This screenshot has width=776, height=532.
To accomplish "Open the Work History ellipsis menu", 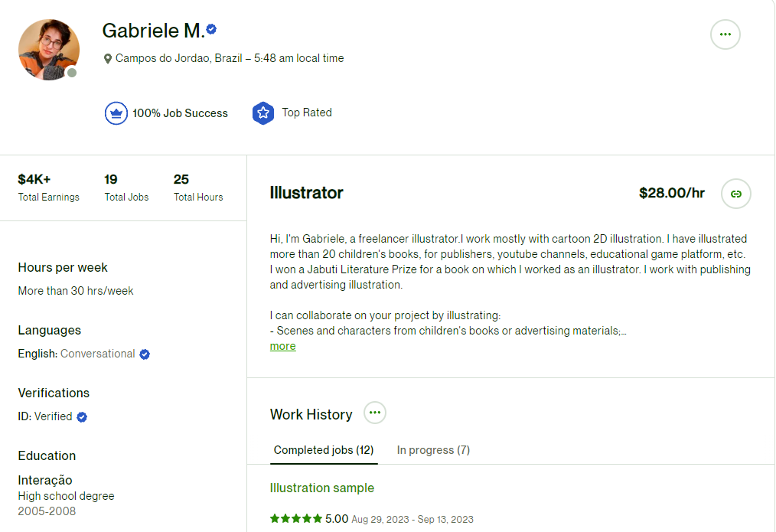I will [375, 413].
